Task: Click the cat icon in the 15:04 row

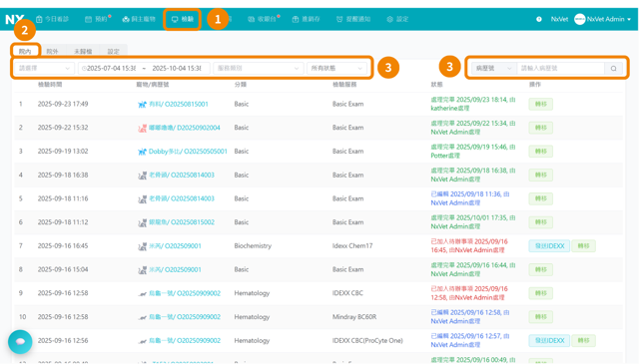Action: click(142, 269)
